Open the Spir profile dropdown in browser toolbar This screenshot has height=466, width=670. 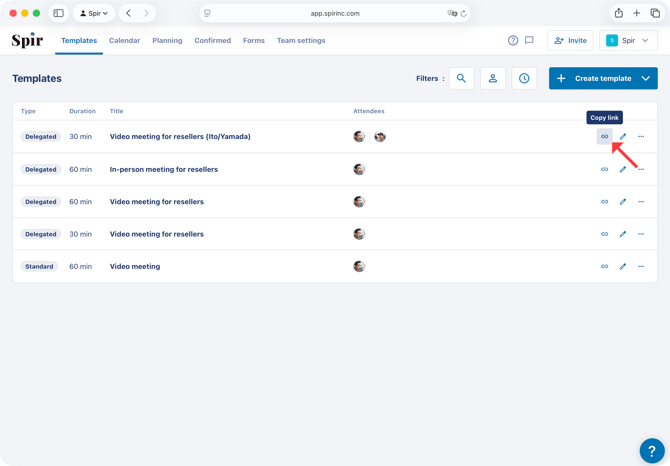[x=94, y=13]
